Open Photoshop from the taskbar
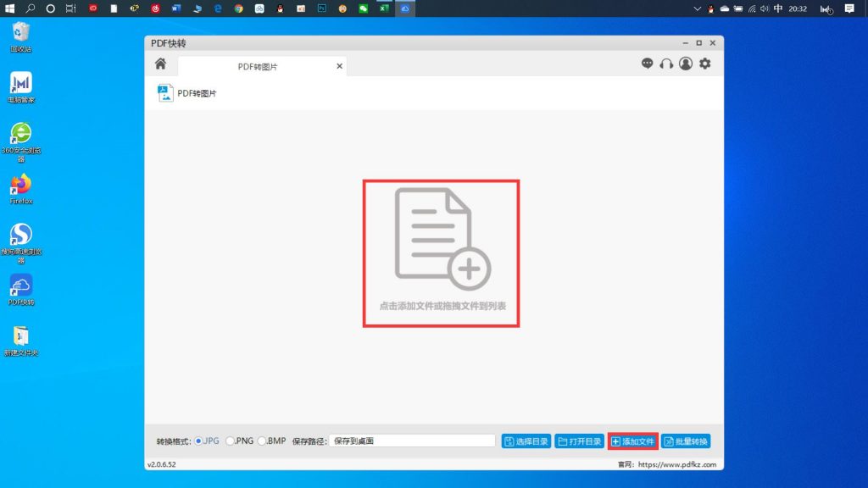This screenshot has height=488, width=868. coord(321,8)
